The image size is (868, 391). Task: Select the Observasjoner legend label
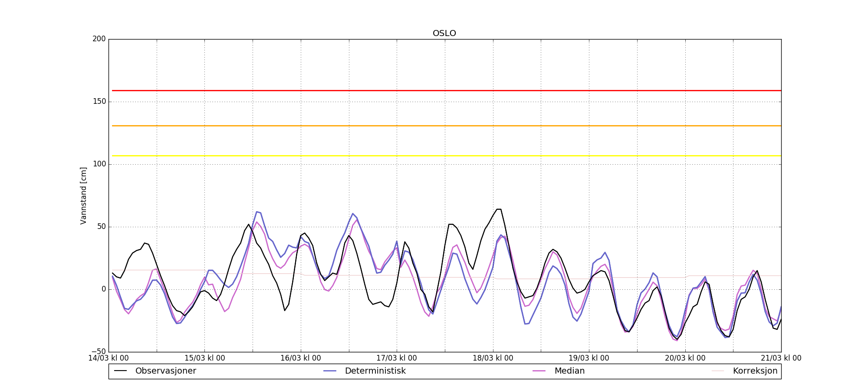165,371
